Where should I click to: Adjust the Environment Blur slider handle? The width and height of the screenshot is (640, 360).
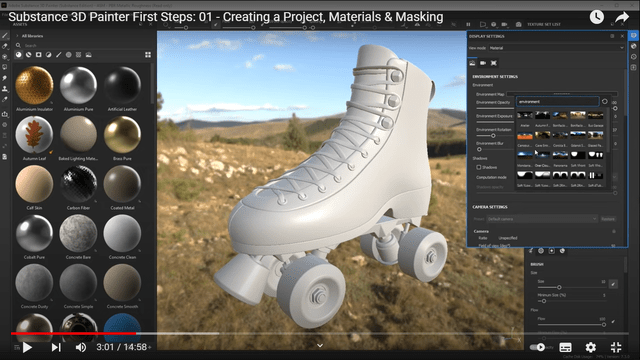click(479, 149)
